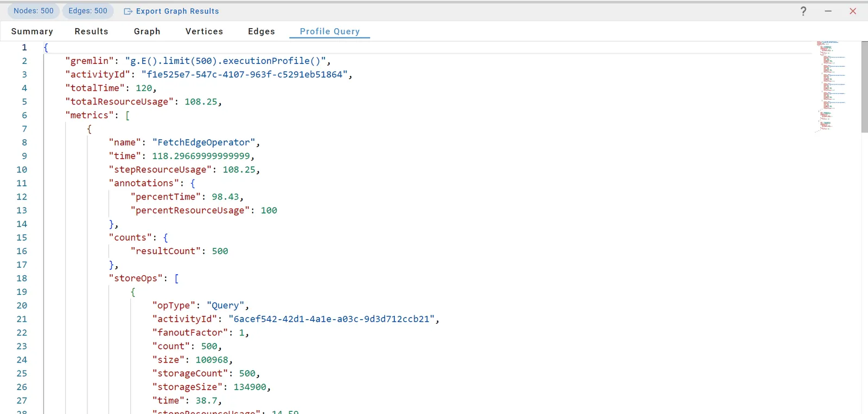Open the Edges tab
Screen dimensions: 868x414
coord(261,31)
